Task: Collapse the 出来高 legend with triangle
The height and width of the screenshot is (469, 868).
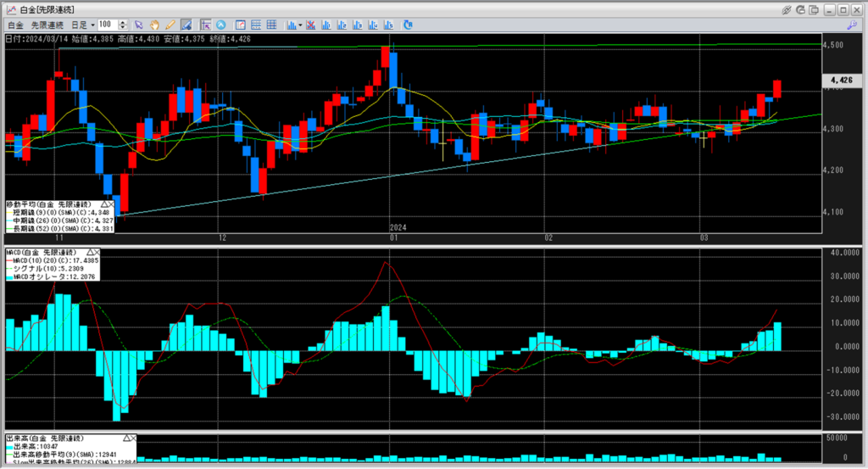Action: [x=126, y=438]
